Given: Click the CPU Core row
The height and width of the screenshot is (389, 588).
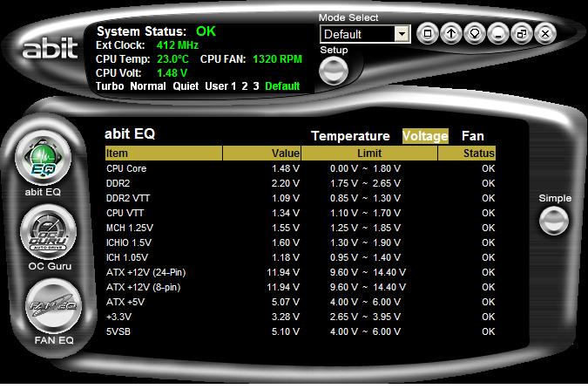Looking at the screenshot, I should (x=300, y=168).
